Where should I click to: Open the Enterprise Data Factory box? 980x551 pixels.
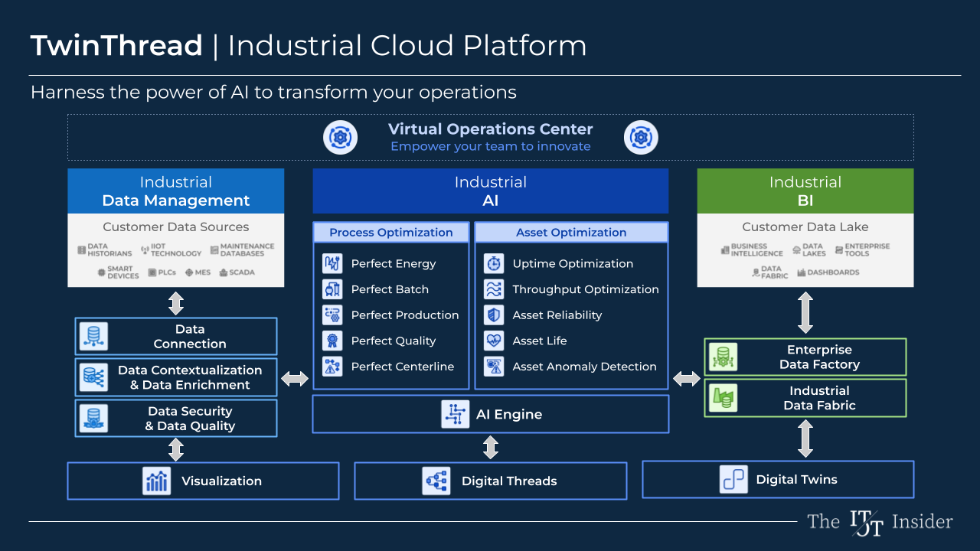[x=805, y=357]
